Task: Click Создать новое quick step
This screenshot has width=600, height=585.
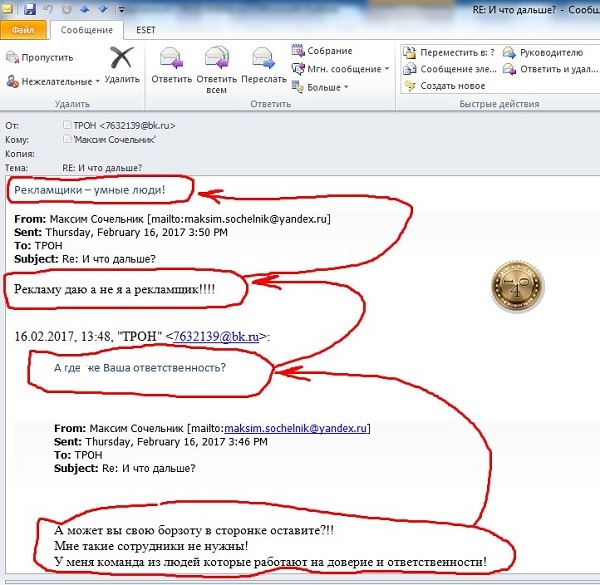Action: click(x=445, y=86)
